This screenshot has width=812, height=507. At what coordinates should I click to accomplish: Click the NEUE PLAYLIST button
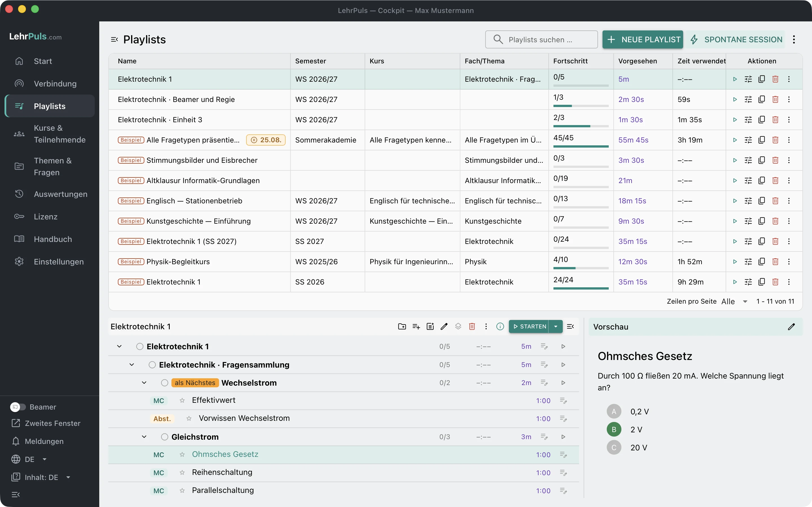(x=643, y=39)
